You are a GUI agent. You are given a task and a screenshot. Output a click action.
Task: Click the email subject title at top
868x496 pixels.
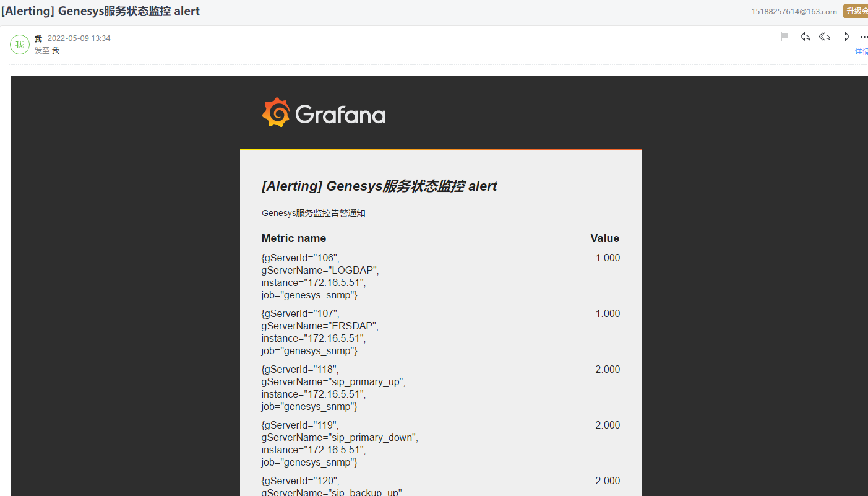click(x=100, y=11)
